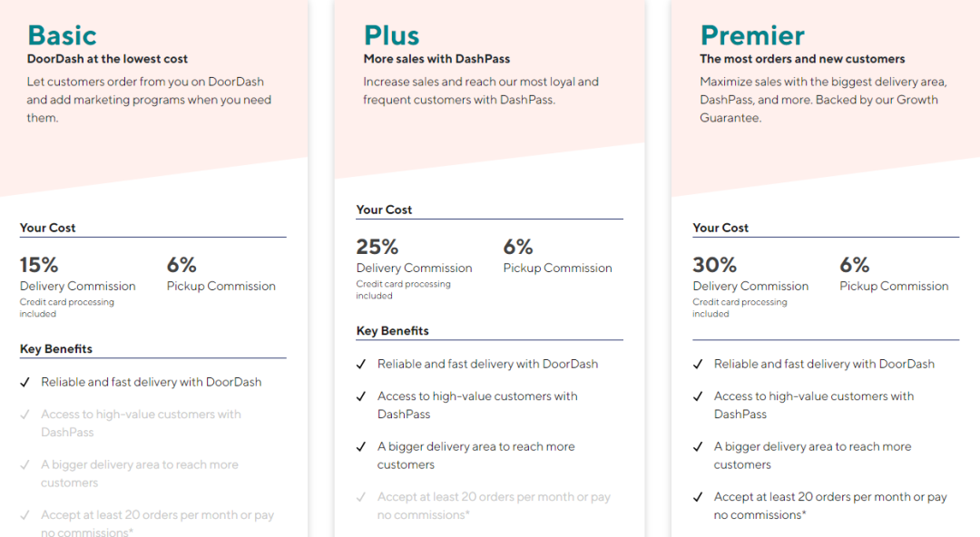Screen dimensions: 980x537
Task: Click the checkmark beside Premier's reliable delivery benefit
Action: pos(698,364)
